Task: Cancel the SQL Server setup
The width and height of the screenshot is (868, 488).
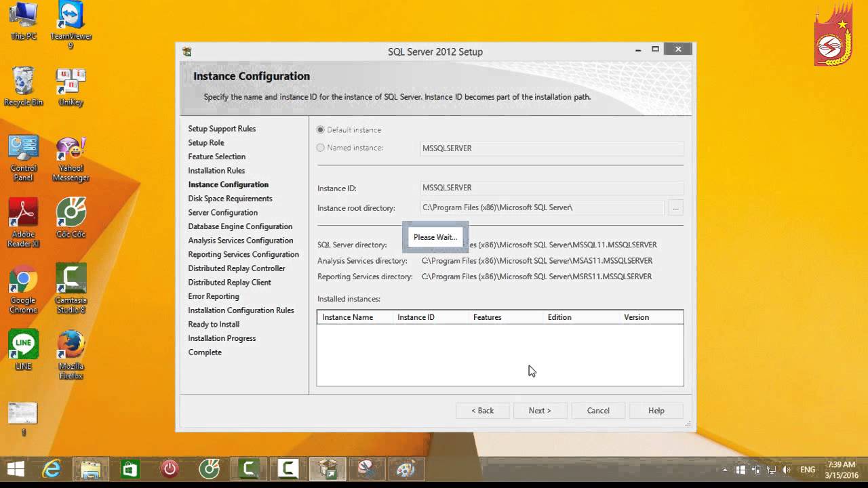Action: click(598, 411)
